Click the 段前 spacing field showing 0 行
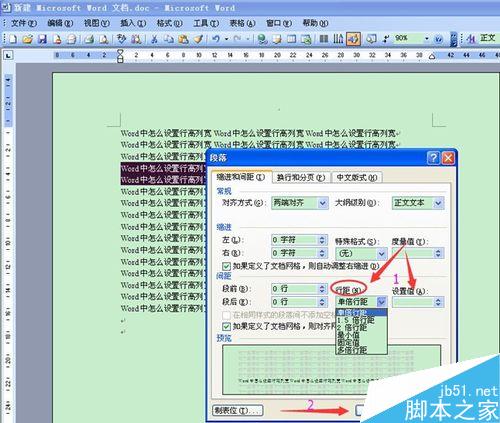Image resolution: width=500 pixels, height=423 pixels. coord(299,289)
